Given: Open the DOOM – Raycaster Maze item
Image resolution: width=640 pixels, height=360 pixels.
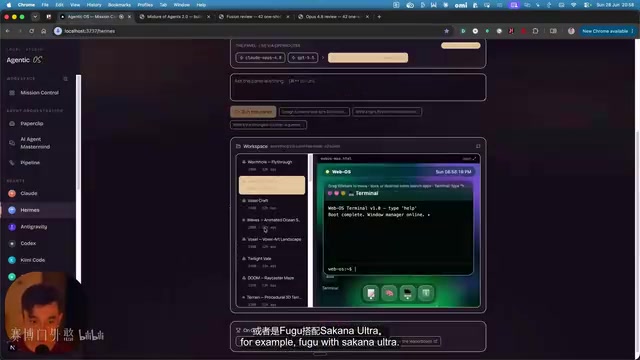Looking at the screenshot, I should (x=272, y=281).
